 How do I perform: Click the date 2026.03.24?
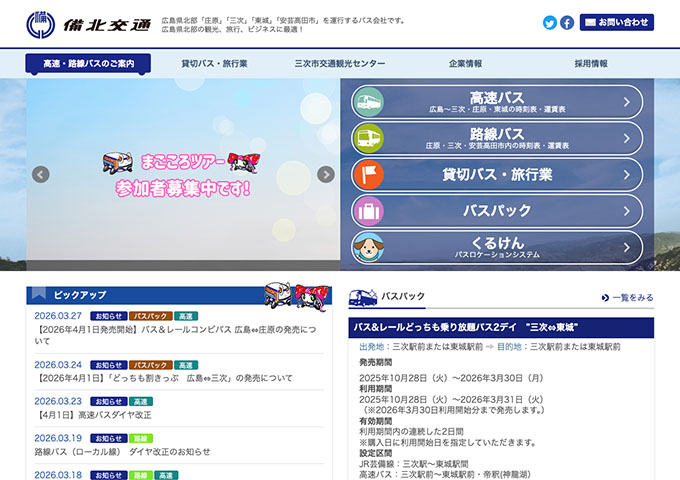tap(58, 365)
